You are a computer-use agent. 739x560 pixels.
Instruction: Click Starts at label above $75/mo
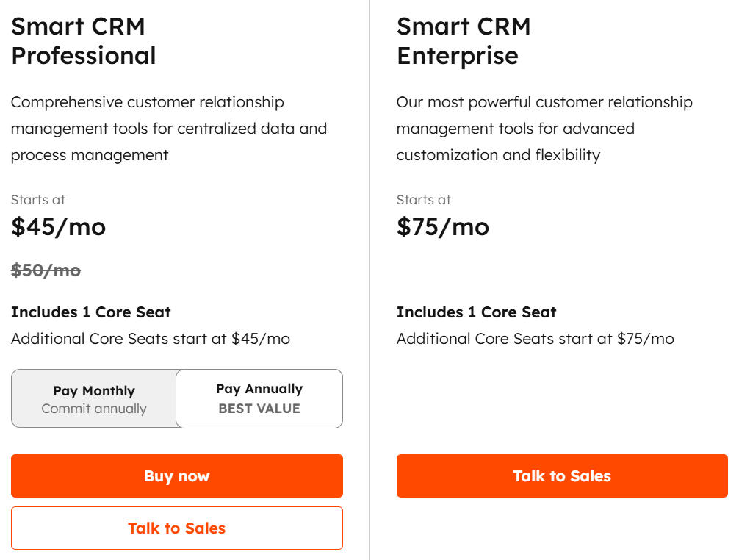[x=424, y=200]
